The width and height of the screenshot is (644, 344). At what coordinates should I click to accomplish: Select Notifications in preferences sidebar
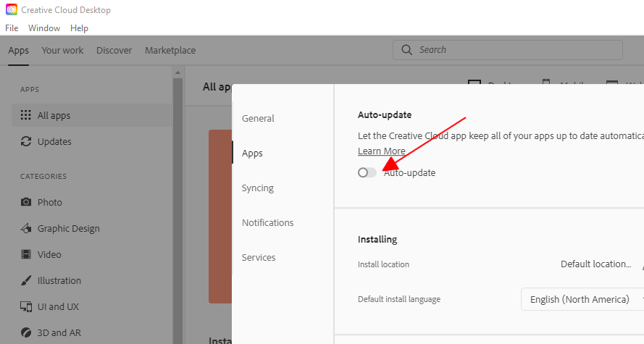(x=268, y=222)
